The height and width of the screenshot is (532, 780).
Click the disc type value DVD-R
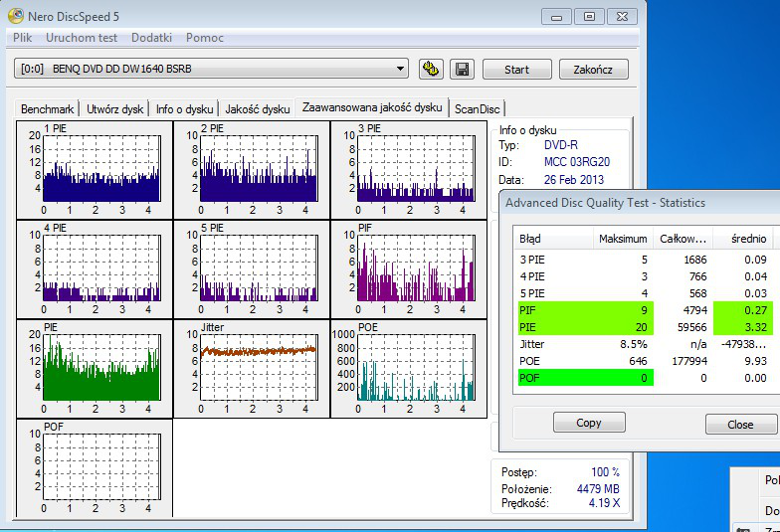561,145
